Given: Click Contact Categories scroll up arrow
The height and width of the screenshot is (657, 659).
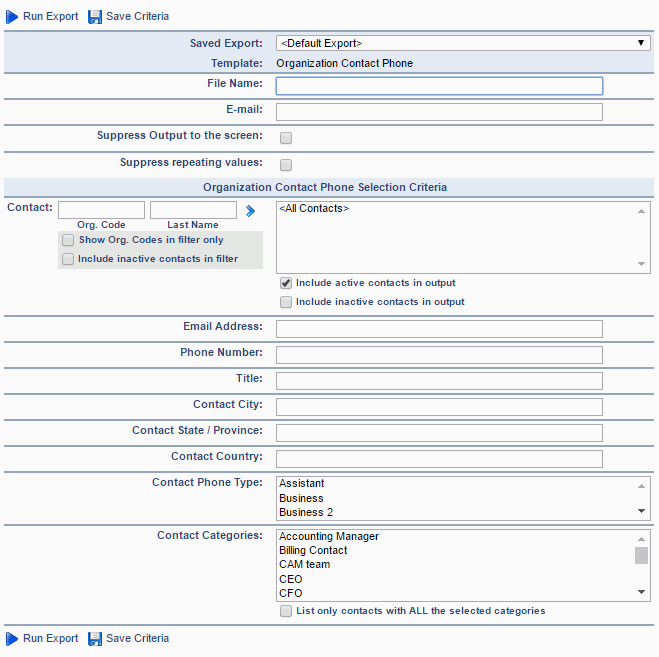Looking at the screenshot, I should point(641,539).
